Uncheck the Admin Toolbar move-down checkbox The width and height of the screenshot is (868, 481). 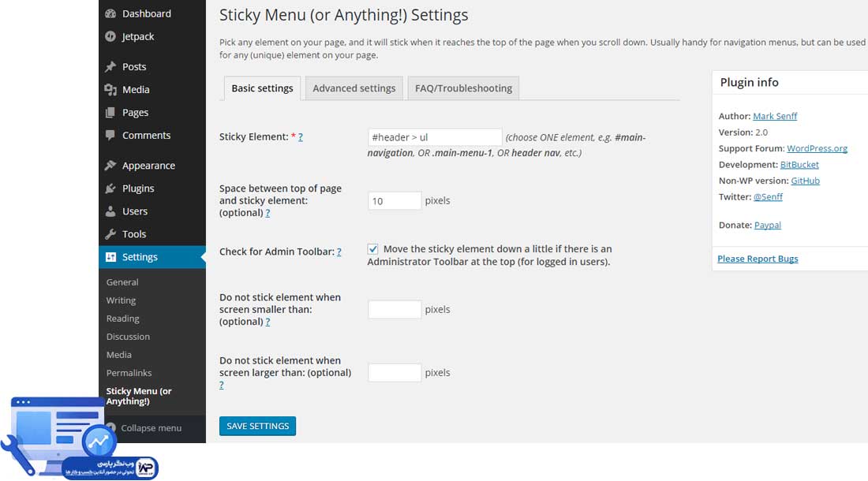tap(373, 249)
